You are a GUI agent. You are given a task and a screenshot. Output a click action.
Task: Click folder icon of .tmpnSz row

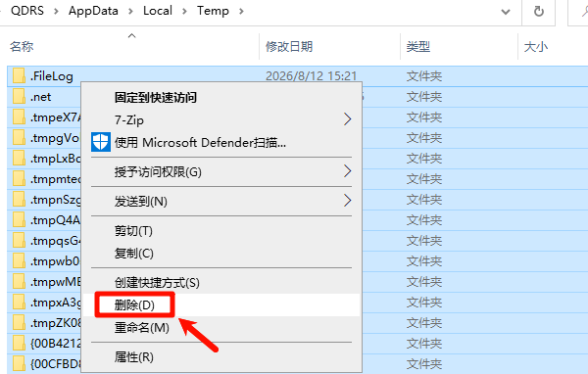(x=19, y=199)
